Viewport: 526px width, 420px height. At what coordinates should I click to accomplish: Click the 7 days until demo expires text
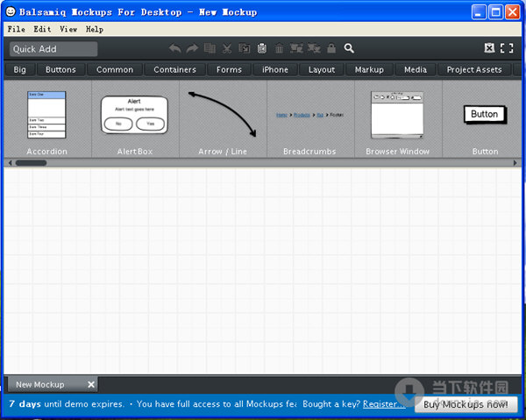pos(67,404)
